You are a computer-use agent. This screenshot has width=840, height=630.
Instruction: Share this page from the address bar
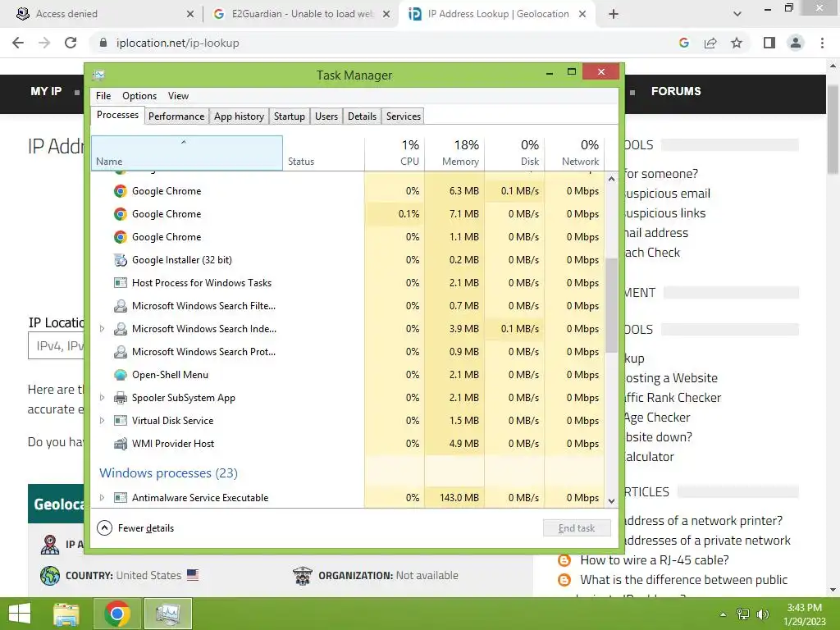tap(710, 43)
